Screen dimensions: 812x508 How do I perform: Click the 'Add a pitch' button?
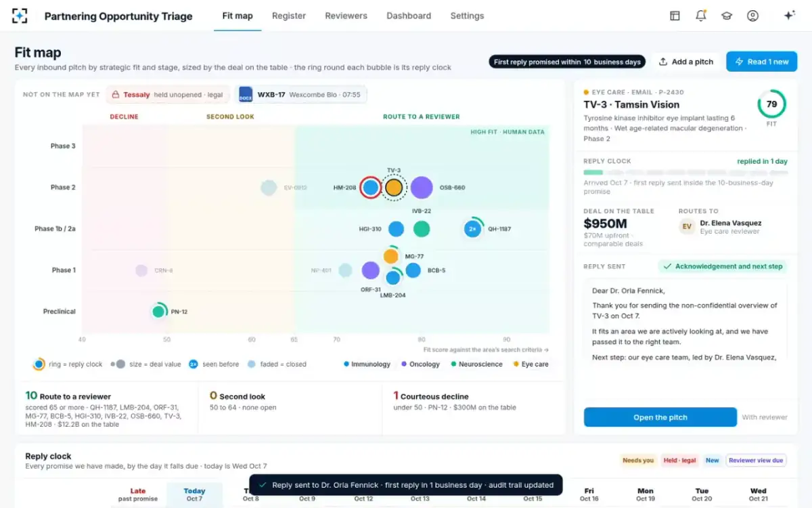coord(686,62)
